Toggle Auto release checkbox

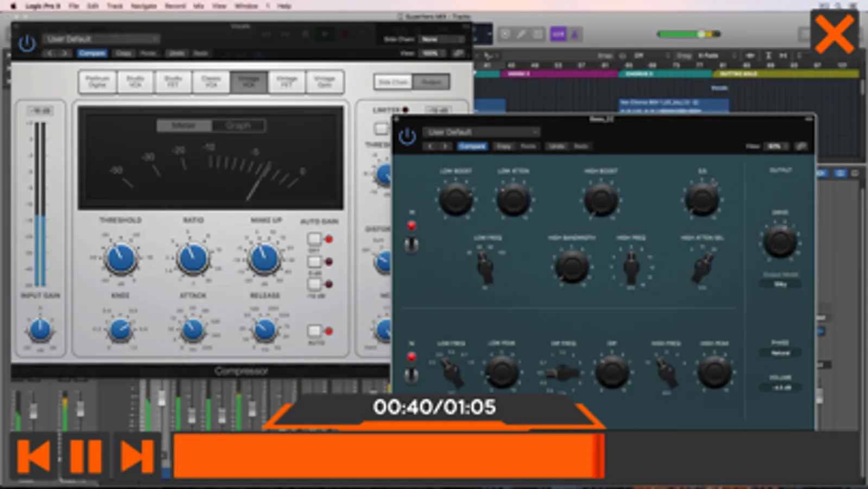click(x=314, y=331)
